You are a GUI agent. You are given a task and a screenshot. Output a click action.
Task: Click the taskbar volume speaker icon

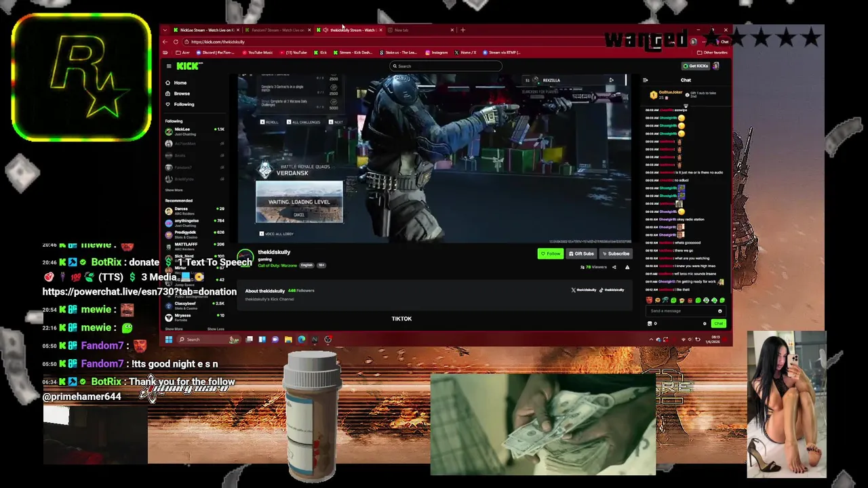(690, 340)
